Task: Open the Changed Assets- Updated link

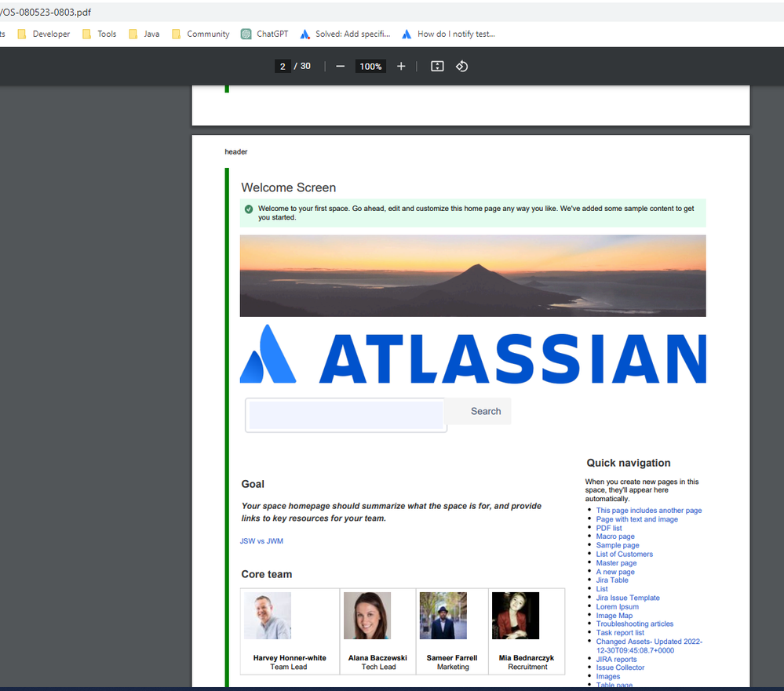Action: click(649, 646)
